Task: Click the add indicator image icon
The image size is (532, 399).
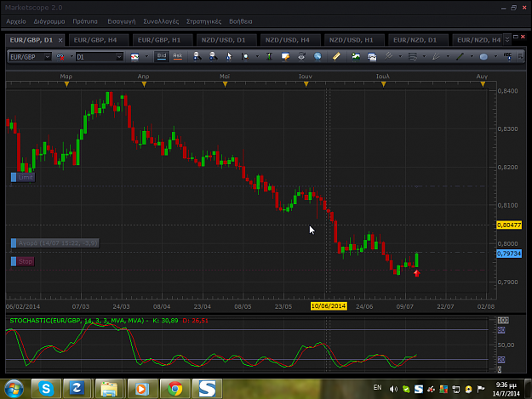Action: [x=356, y=56]
